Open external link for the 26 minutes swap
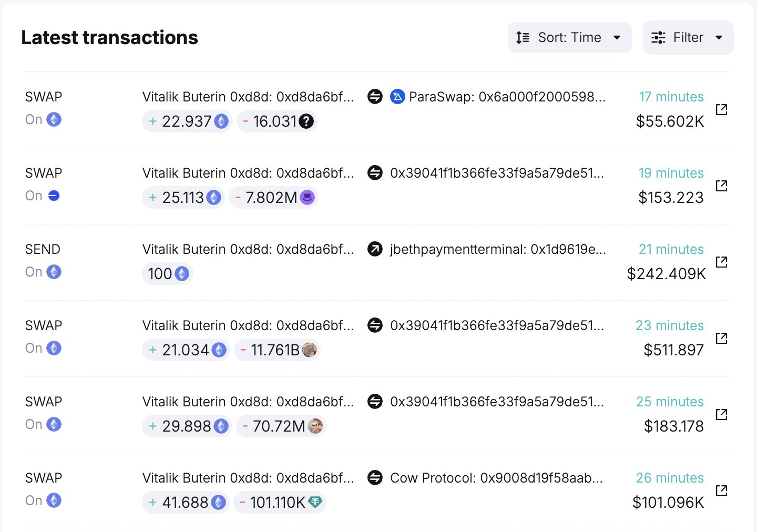The width and height of the screenshot is (757, 532). pos(721,490)
